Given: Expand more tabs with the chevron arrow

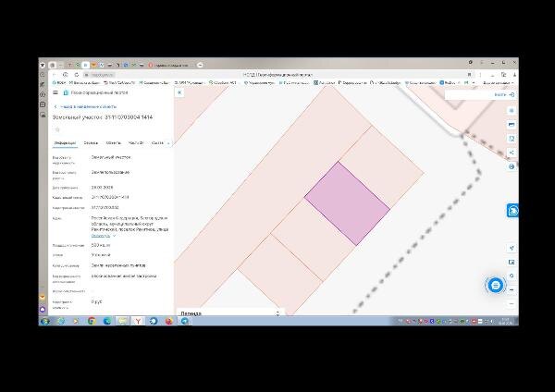Looking at the screenshot, I should pyautogui.click(x=168, y=143).
